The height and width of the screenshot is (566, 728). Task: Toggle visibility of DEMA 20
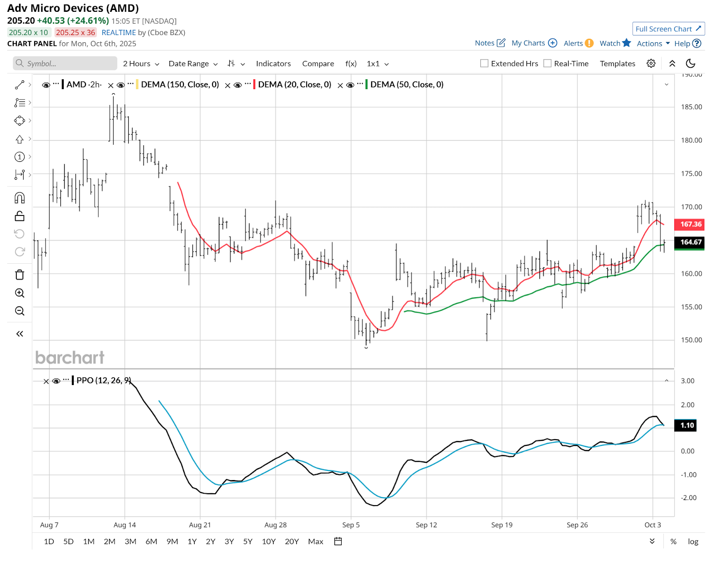point(238,85)
